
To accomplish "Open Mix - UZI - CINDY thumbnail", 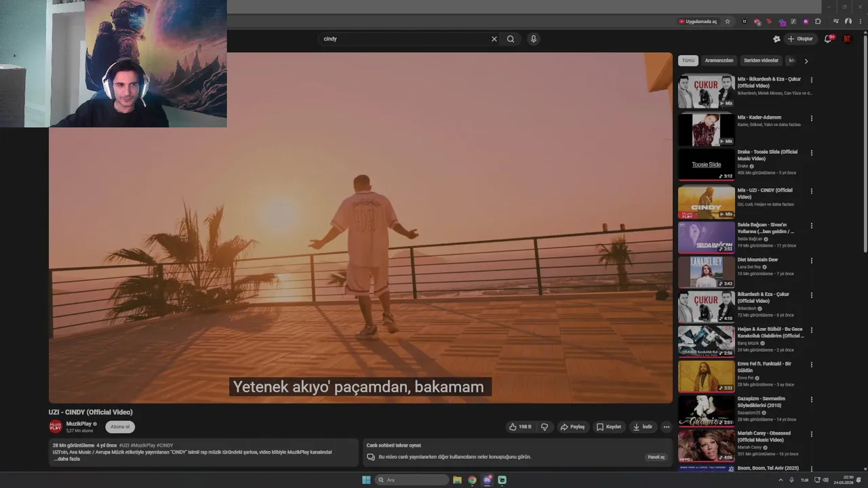I will point(706,202).
